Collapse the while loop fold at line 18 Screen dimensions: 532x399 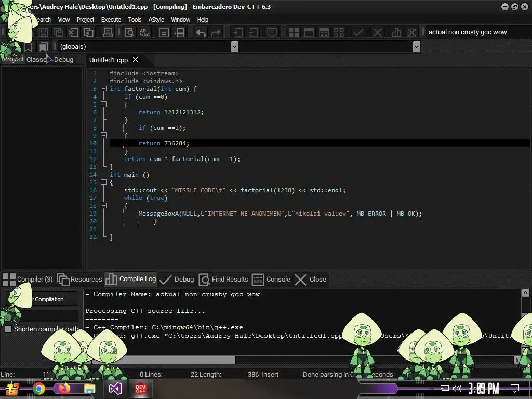coord(104,206)
